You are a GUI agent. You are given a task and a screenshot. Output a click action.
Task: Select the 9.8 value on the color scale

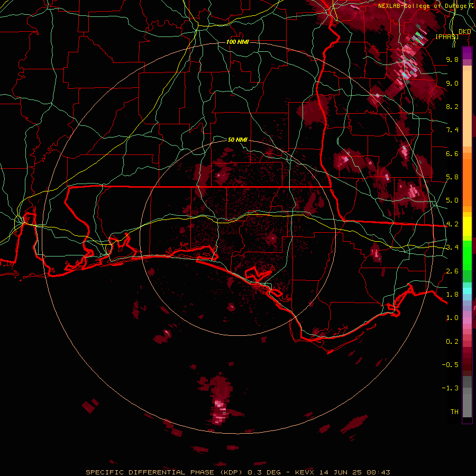452,59
